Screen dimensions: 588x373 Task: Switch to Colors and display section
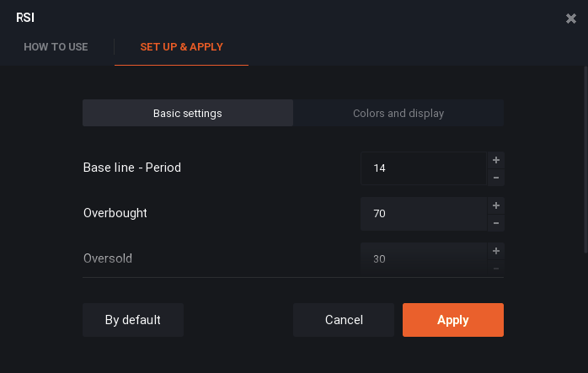[398, 113]
